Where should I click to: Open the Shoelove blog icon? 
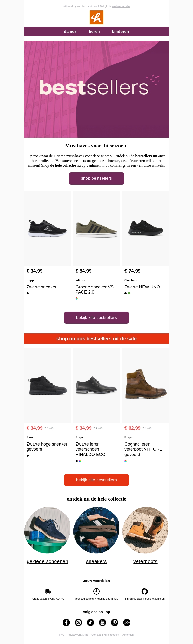coord(126,623)
